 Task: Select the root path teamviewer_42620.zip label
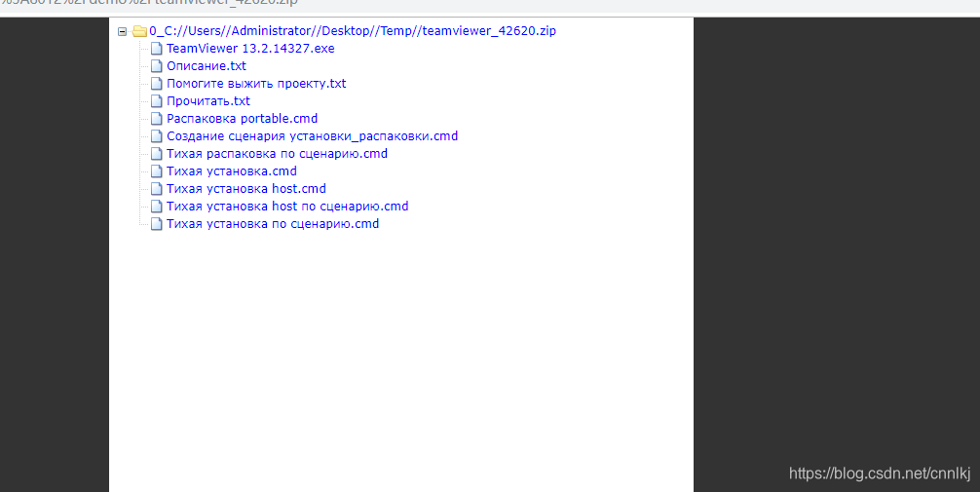[353, 30]
